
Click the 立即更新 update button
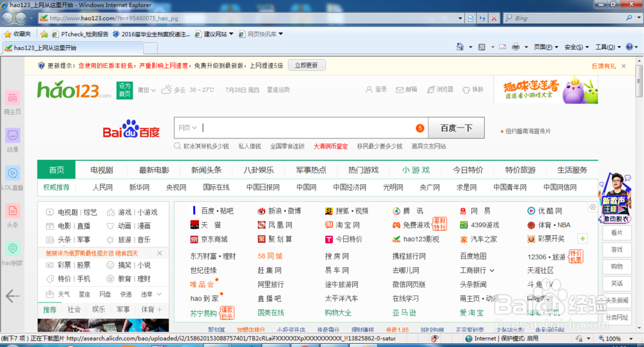[x=307, y=65]
